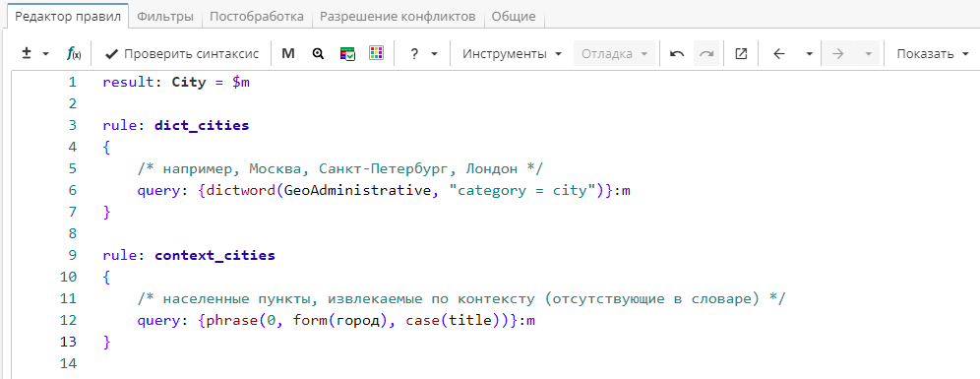Navigate forward with right arrow
980x379 pixels.
pyautogui.click(x=838, y=54)
